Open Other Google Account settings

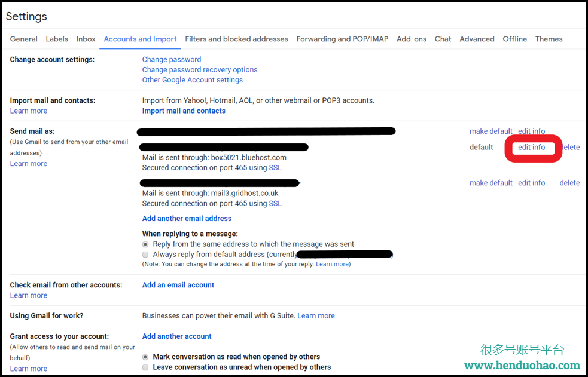tap(193, 79)
